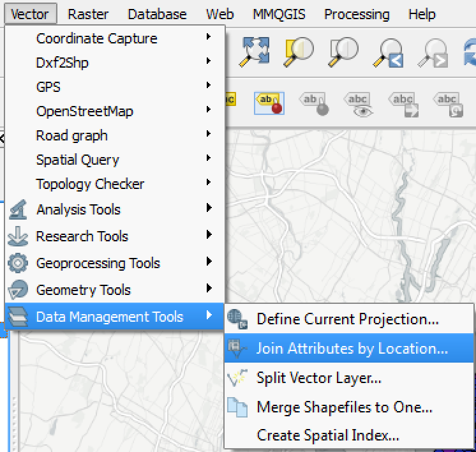The image size is (476, 452).
Task: Toggle the show/hide labels eye icon
Action: click(359, 105)
